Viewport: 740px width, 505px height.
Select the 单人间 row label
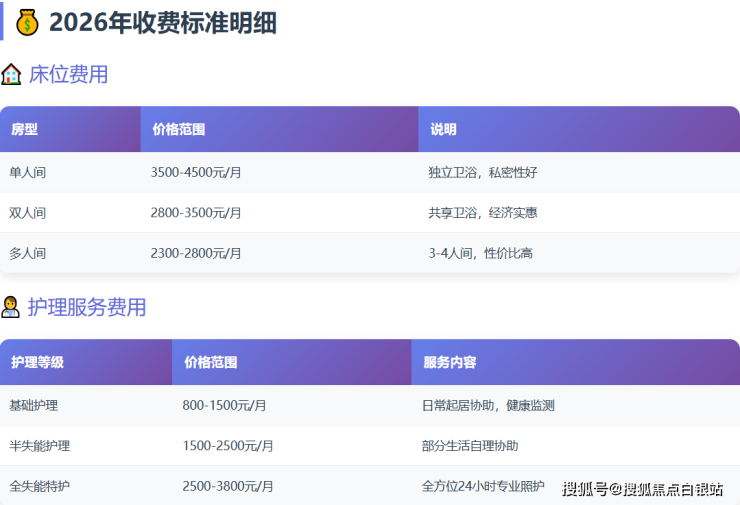(28, 172)
